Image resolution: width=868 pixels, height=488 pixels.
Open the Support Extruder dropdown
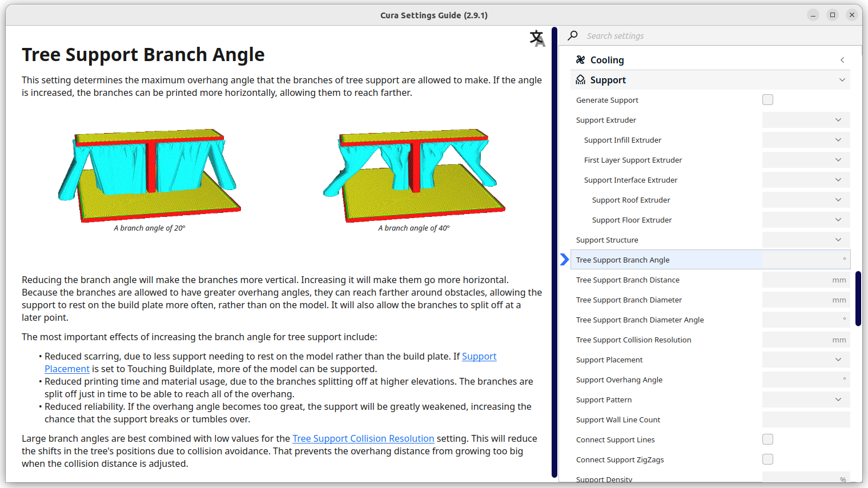coord(806,120)
